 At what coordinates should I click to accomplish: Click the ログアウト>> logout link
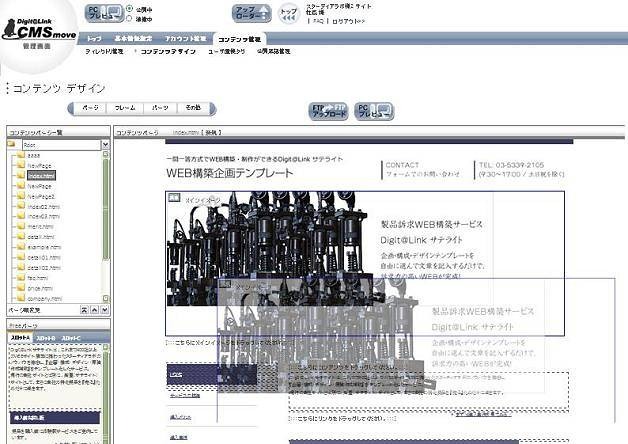[x=348, y=21]
